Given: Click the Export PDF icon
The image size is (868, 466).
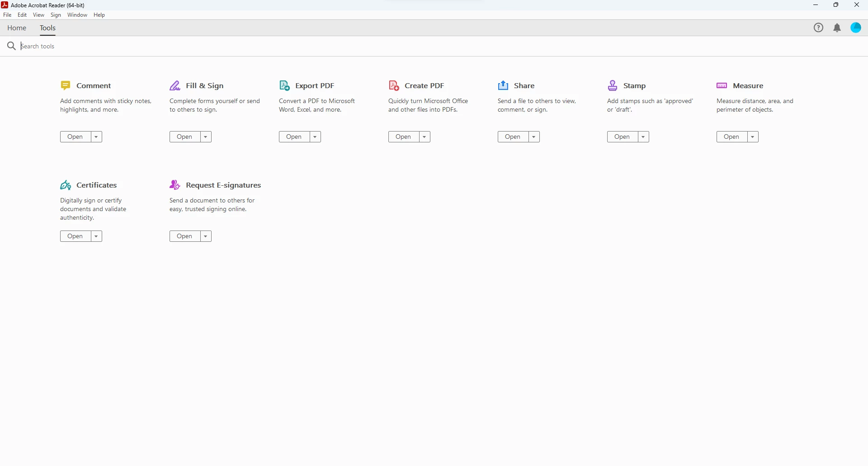Looking at the screenshot, I should pos(284,85).
